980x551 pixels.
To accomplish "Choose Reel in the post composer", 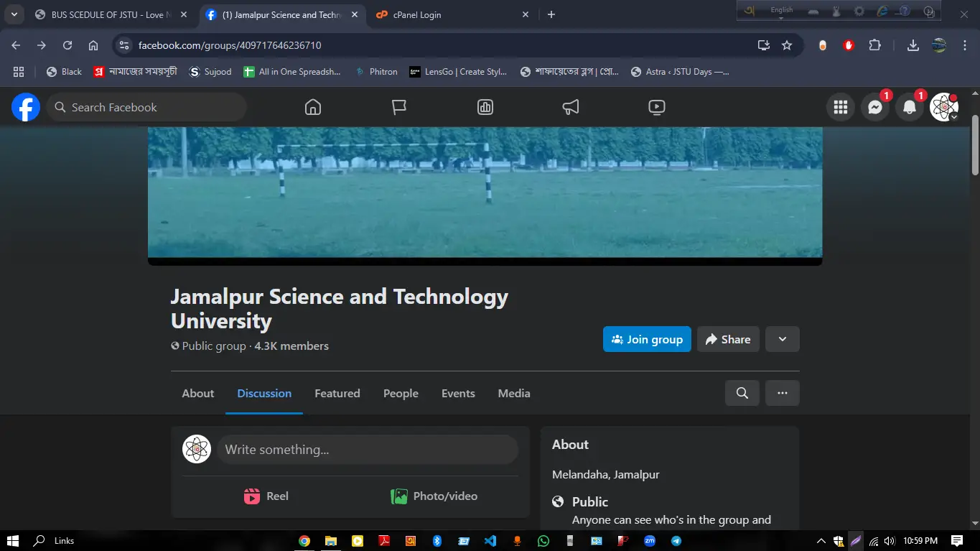I will [266, 496].
